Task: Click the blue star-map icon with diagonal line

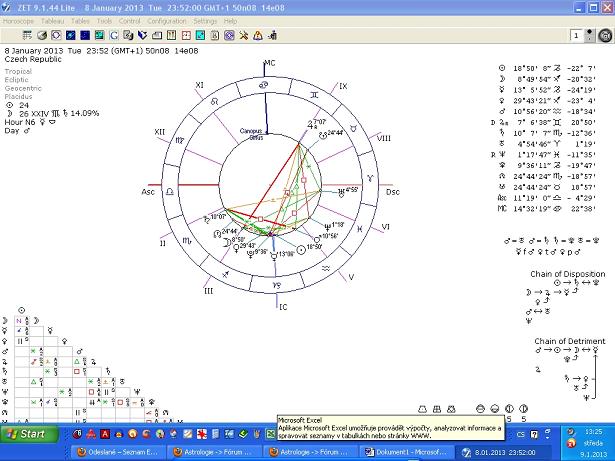Action: click(71, 36)
